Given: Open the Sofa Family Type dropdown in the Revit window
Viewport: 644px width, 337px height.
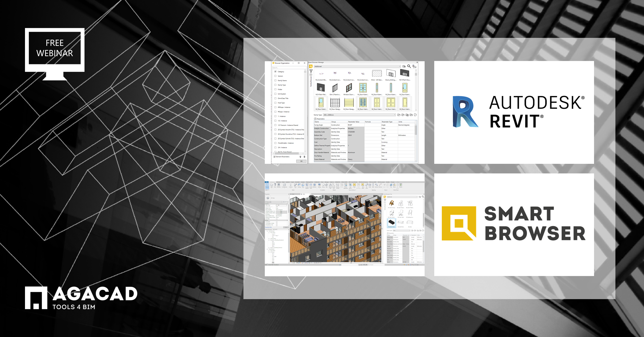Looking at the screenshot, I should coord(402,231).
